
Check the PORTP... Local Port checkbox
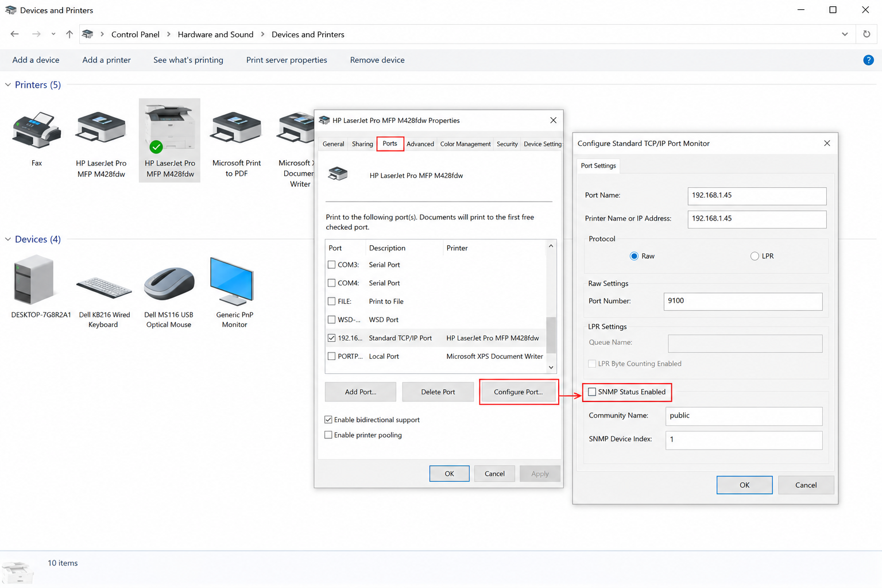point(331,357)
